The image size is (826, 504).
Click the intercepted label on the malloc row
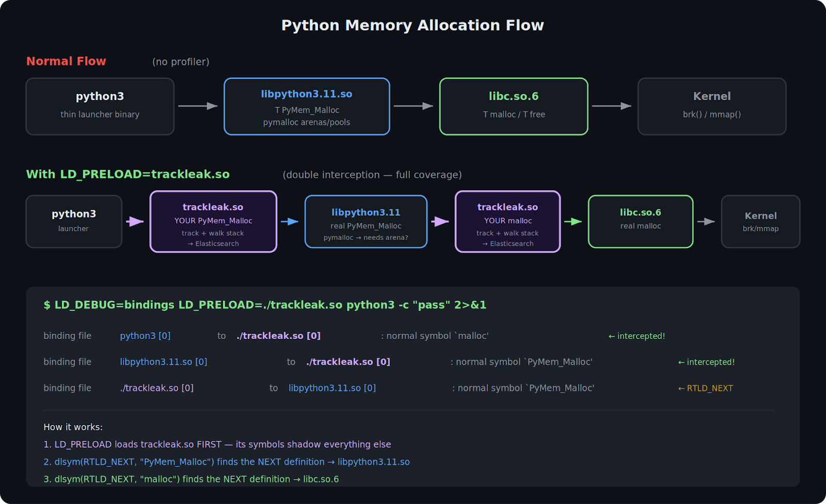pos(637,336)
